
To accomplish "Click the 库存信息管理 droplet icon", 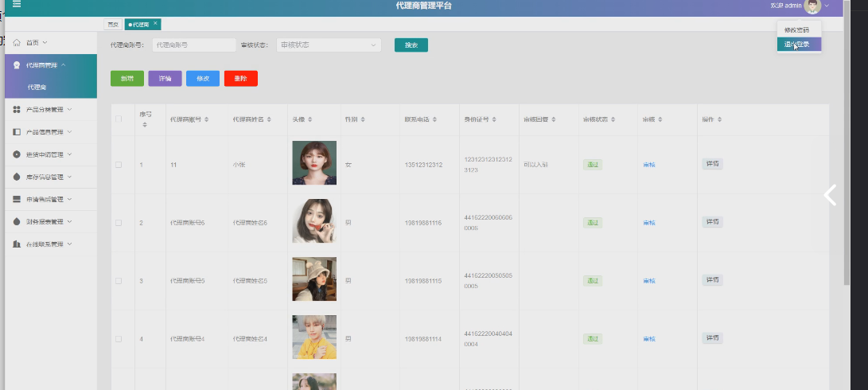I will click(x=17, y=177).
